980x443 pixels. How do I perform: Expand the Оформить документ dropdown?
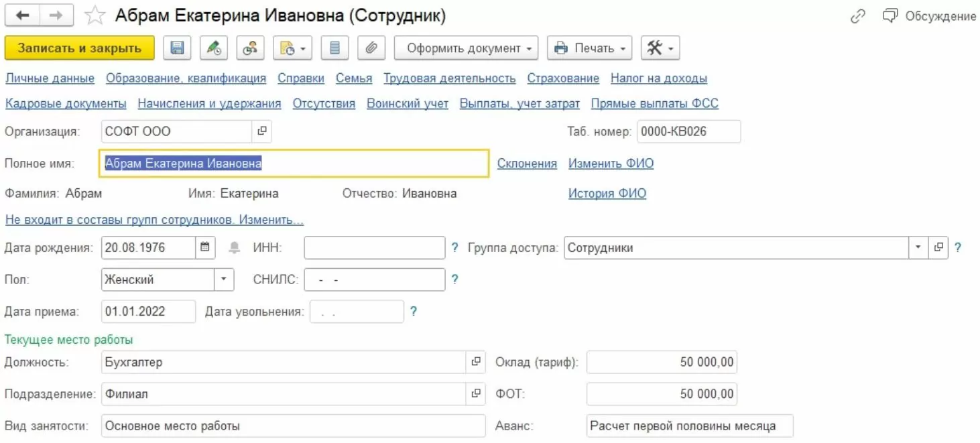tap(466, 48)
